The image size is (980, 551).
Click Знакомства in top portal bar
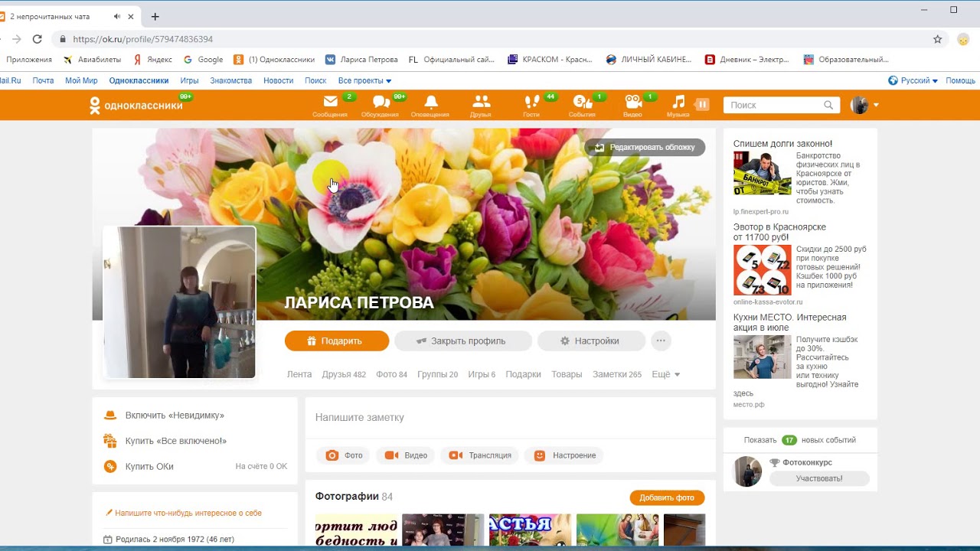click(230, 80)
